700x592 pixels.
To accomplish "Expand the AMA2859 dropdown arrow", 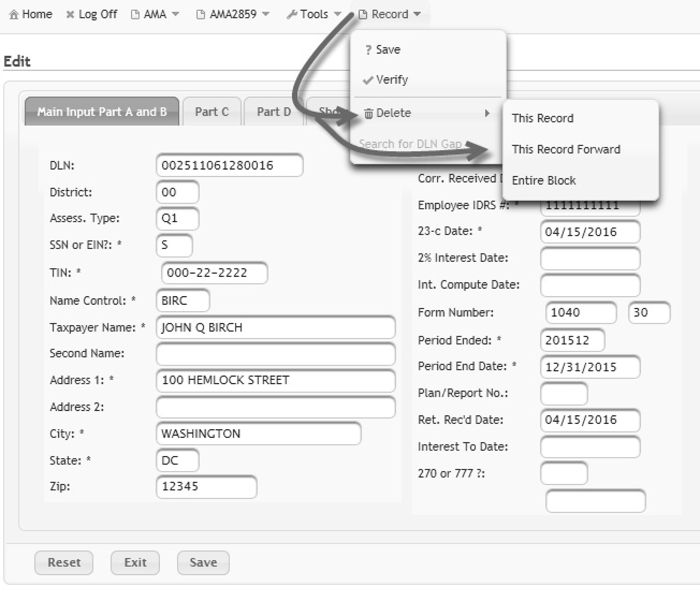I will (266, 14).
